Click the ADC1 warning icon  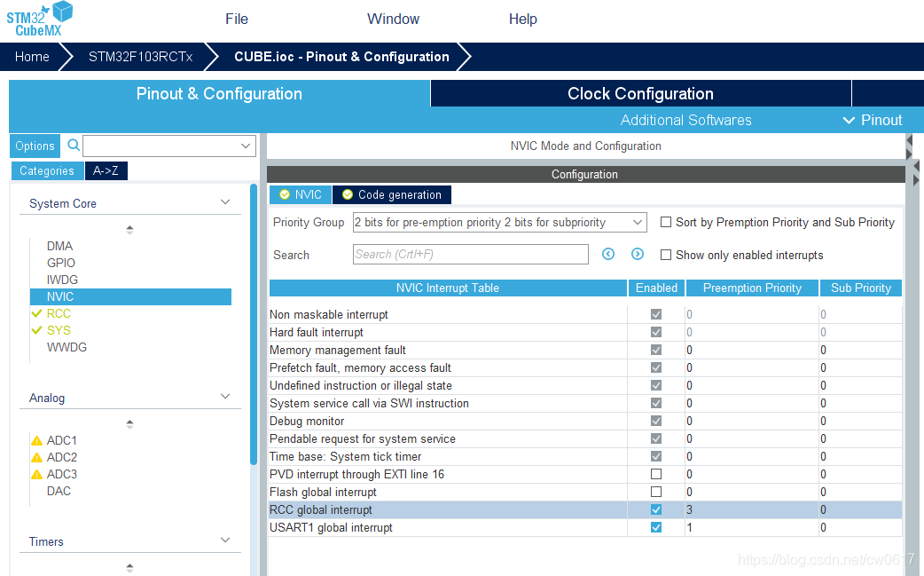tap(36, 440)
